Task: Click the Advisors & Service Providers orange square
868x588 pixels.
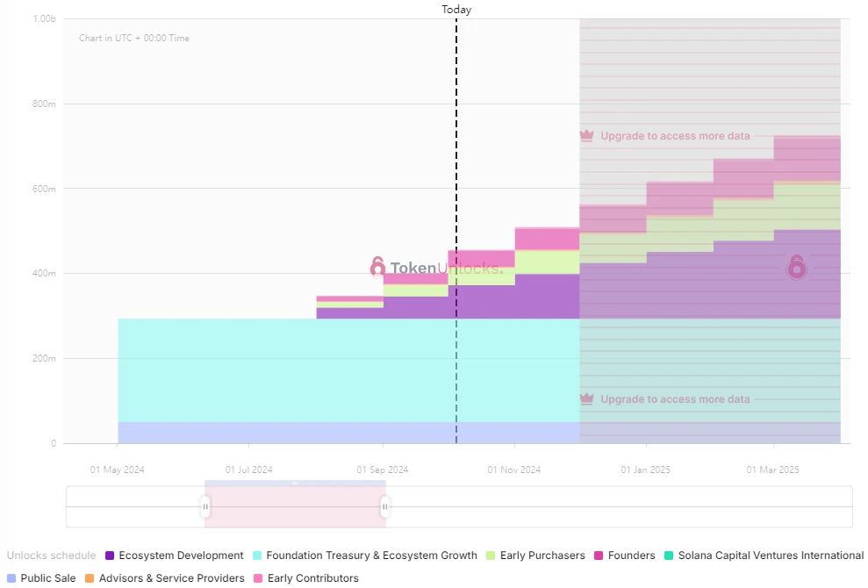Action: 89,578
